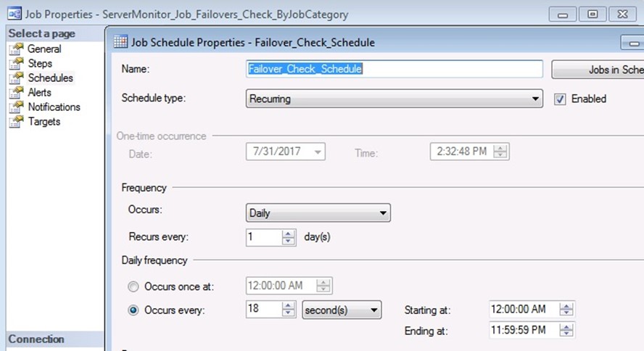Screen dimensions: 644x351
Task: Select the 'Occurs every' radio button
Action: (x=133, y=310)
